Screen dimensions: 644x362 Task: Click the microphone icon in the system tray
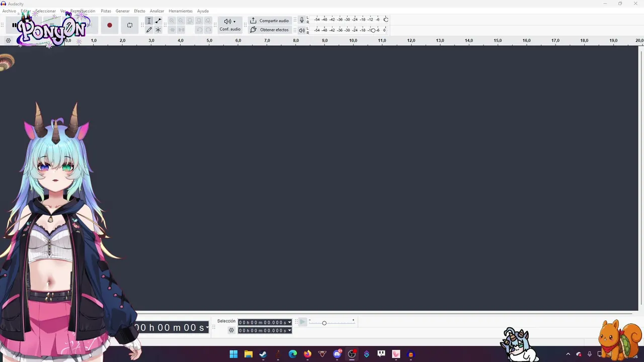pyautogui.click(x=589, y=354)
